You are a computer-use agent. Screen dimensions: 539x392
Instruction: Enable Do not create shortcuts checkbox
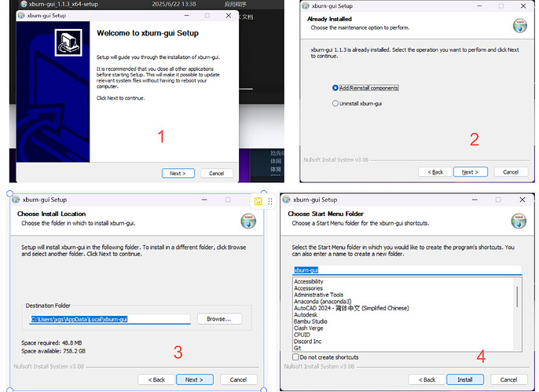(x=295, y=357)
